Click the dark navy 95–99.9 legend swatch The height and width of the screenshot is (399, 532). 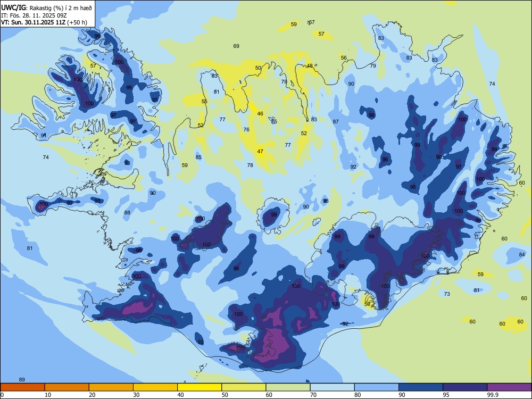465,387
